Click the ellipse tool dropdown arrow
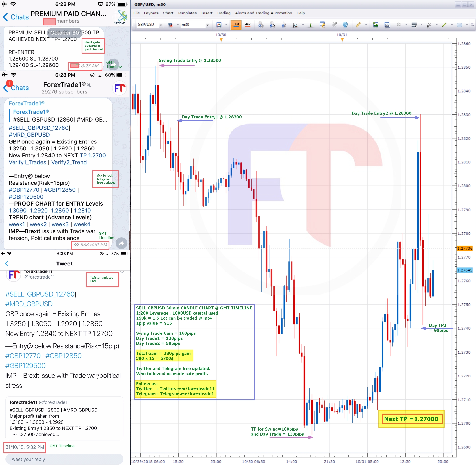Screen dimensions: 476x465 pyautogui.click(x=467, y=25)
